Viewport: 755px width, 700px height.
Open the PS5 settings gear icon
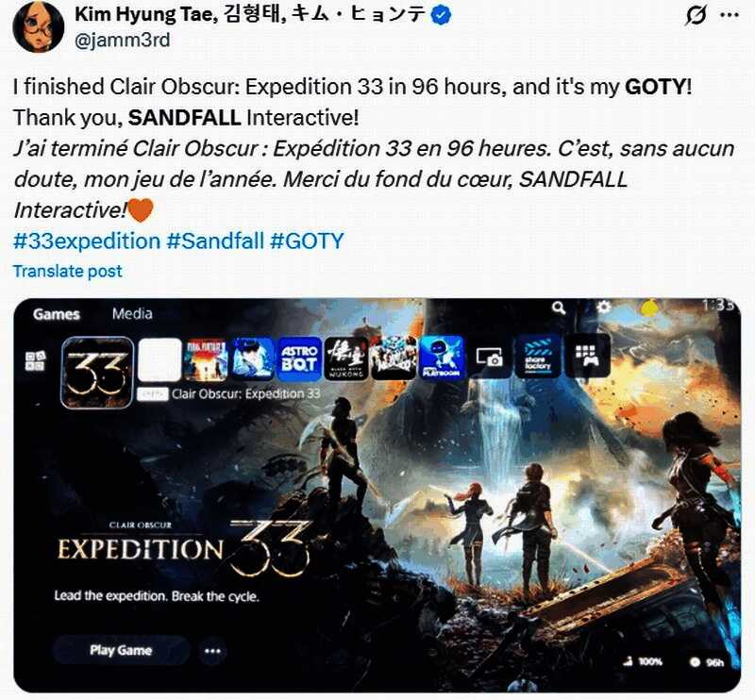603,307
